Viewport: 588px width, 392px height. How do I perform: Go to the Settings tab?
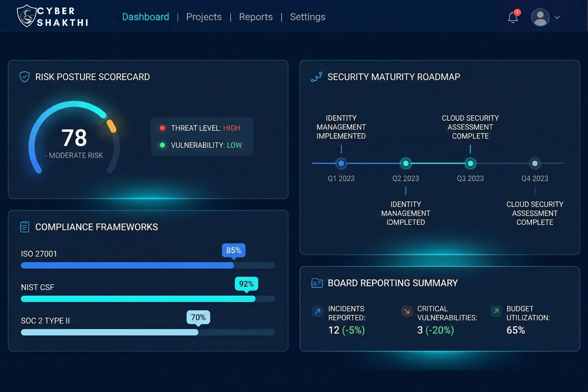(x=307, y=17)
